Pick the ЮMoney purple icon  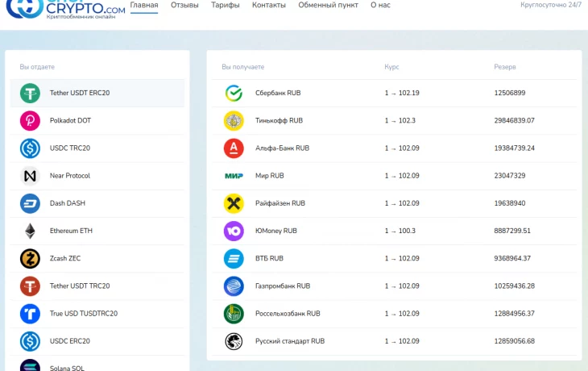(x=234, y=231)
